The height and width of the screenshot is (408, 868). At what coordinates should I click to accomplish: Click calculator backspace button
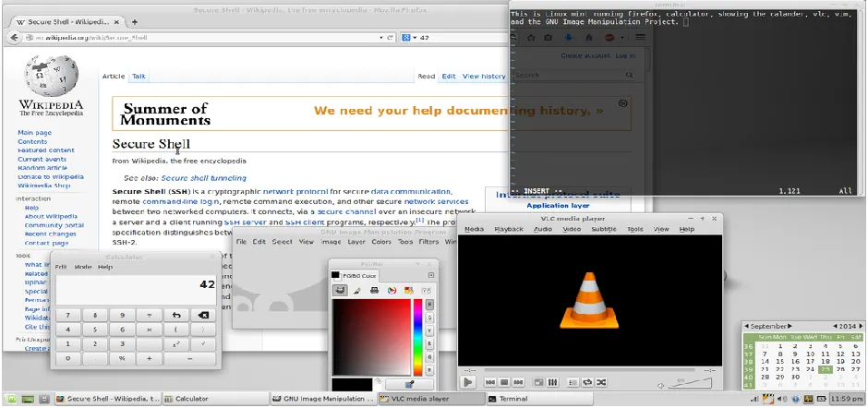[203, 316]
